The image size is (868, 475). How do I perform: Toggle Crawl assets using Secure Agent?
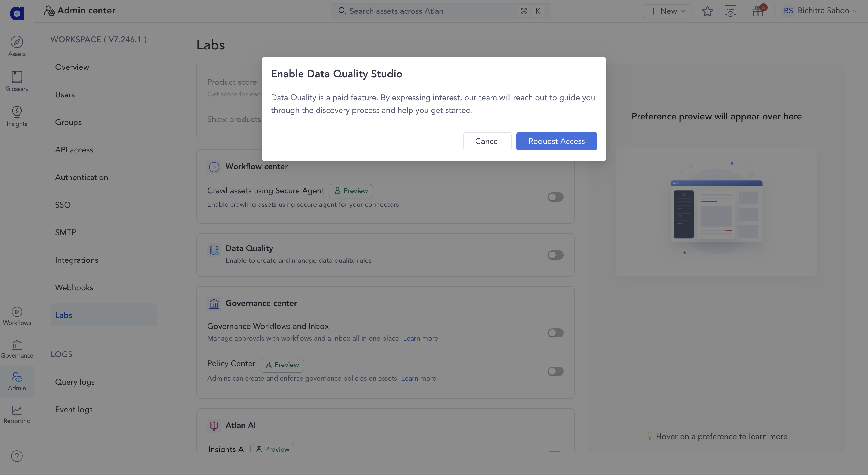point(555,197)
